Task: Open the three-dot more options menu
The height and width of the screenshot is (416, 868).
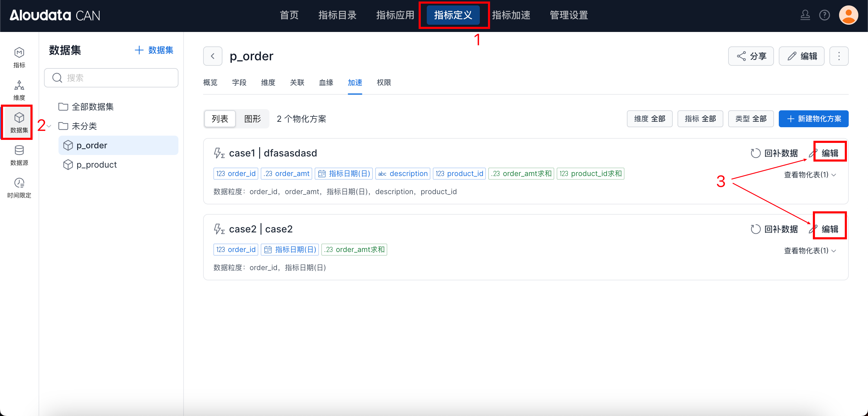Action: [839, 56]
